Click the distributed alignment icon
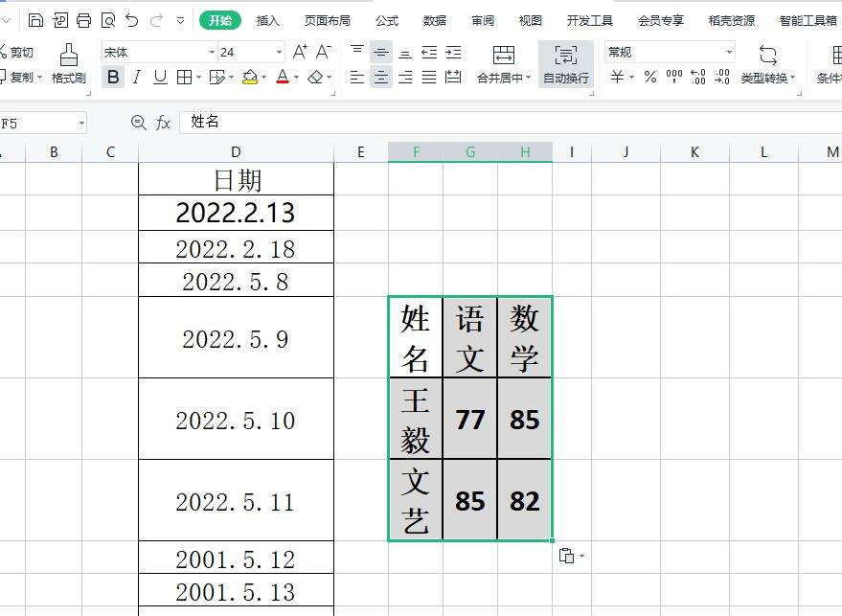Image resolution: width=842 pixels, height=616 pixels. click(453, 77)
